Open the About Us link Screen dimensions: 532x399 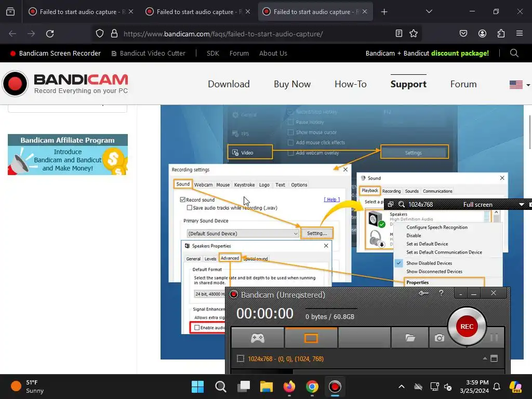273,54
